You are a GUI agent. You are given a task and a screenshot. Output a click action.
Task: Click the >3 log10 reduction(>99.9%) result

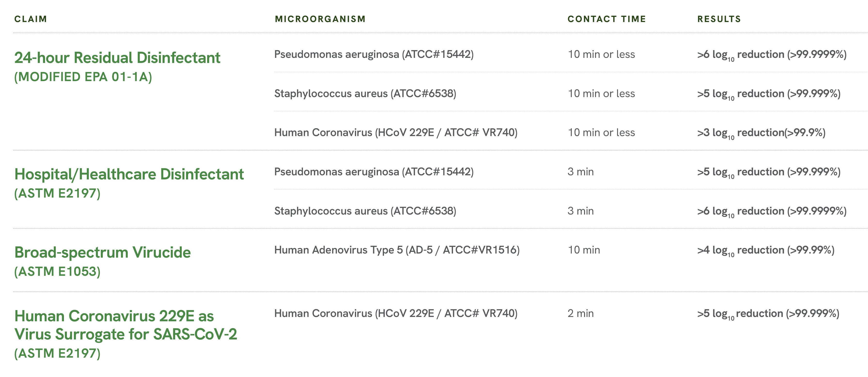[761, 133]
